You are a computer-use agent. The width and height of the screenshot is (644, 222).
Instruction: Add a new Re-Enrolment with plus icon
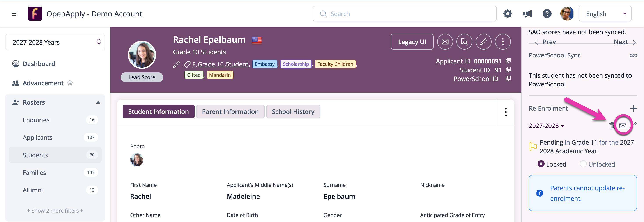coord(633,108)
